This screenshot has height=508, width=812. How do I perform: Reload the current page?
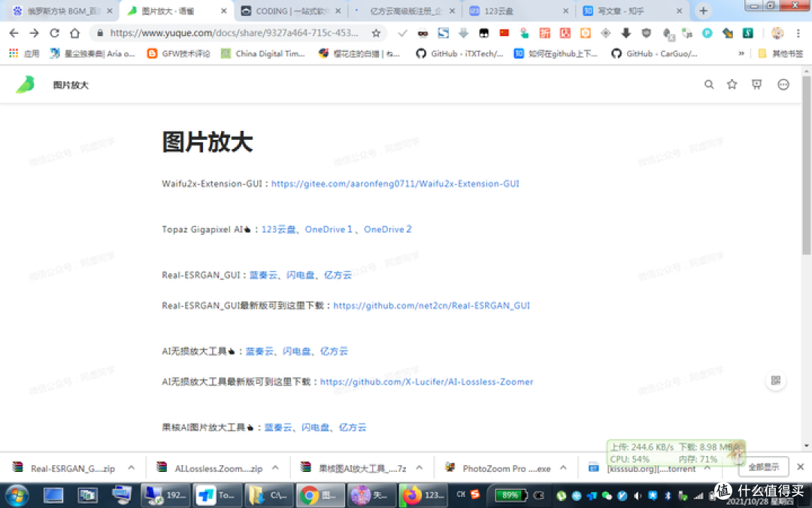point(54,32)
